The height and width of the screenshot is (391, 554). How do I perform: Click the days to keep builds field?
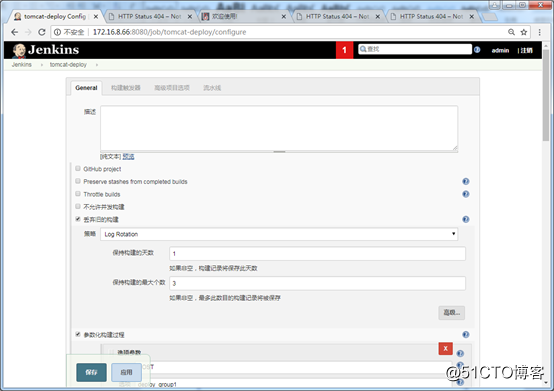pyautogui.click(x=317, y=254)
